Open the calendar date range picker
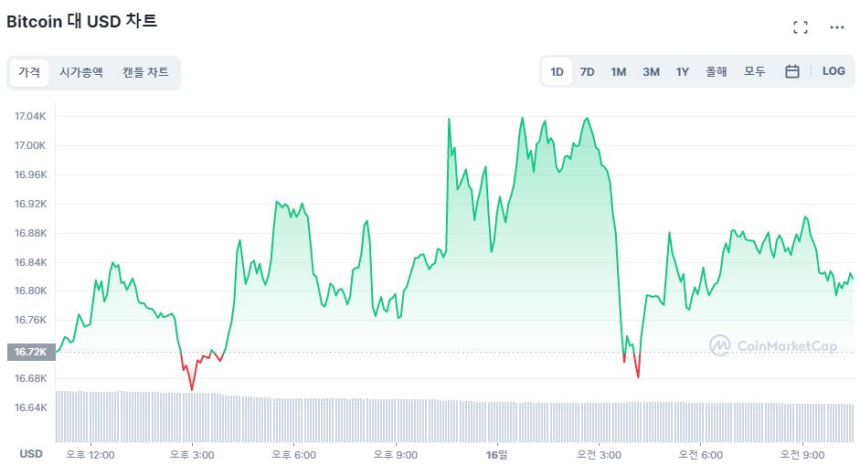860x465 pixels. click(x=792, y=72)
